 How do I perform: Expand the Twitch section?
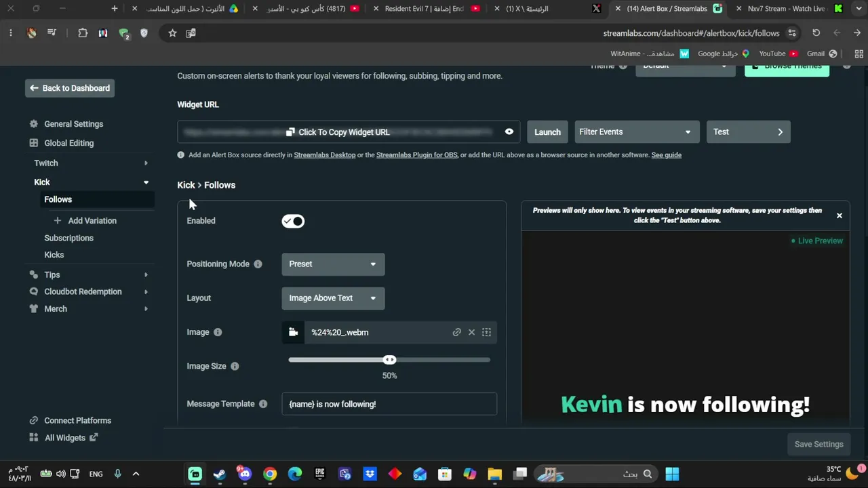pos(92,163)
